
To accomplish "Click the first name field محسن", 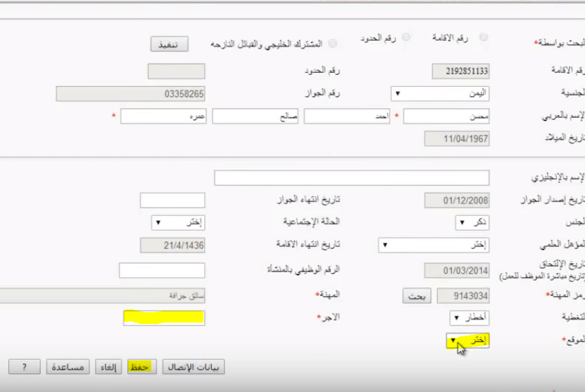I will [x=446, y=116].
